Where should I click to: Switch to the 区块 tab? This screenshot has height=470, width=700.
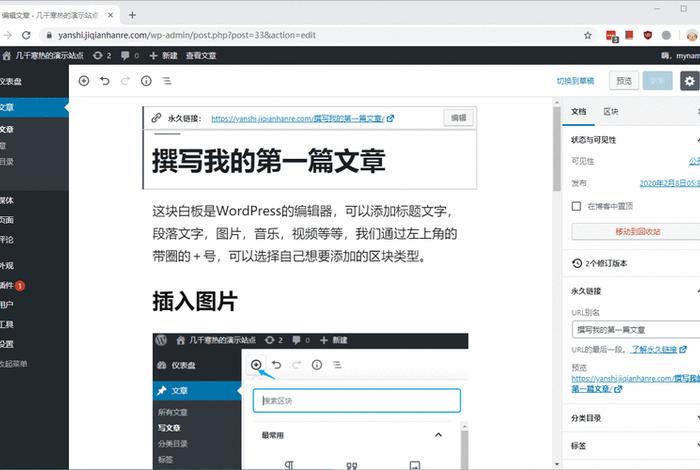pos(611,112)
